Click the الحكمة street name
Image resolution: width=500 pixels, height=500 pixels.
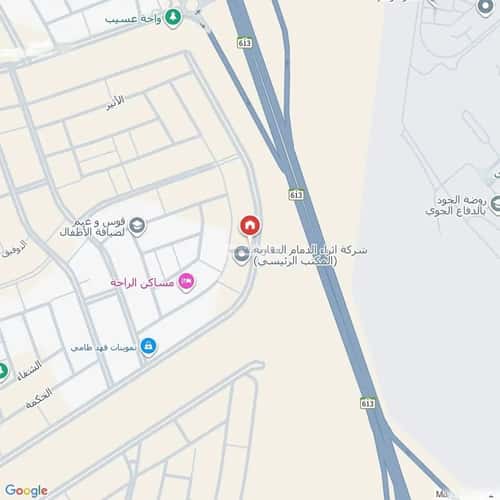click(x=39, y=398)
